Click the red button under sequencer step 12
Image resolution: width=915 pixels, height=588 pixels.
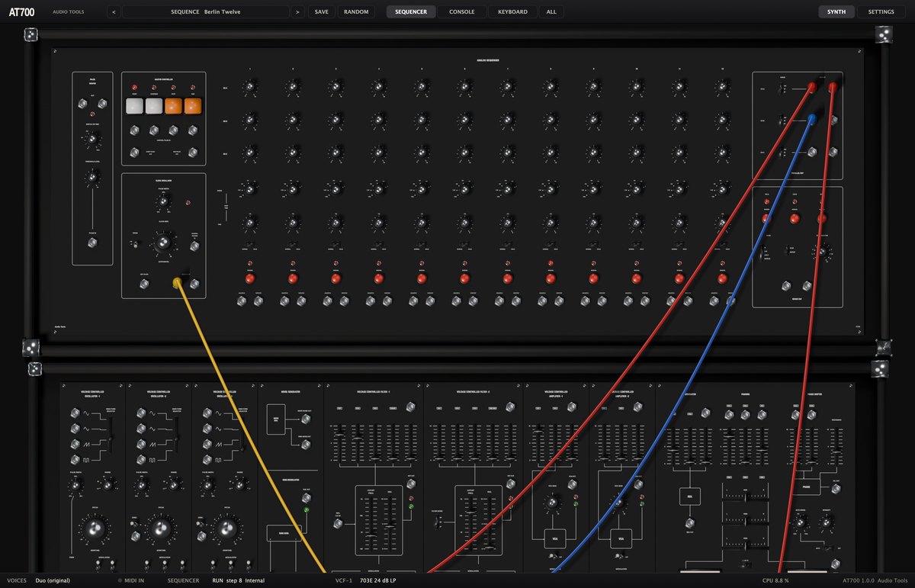[x=722, y=278]
